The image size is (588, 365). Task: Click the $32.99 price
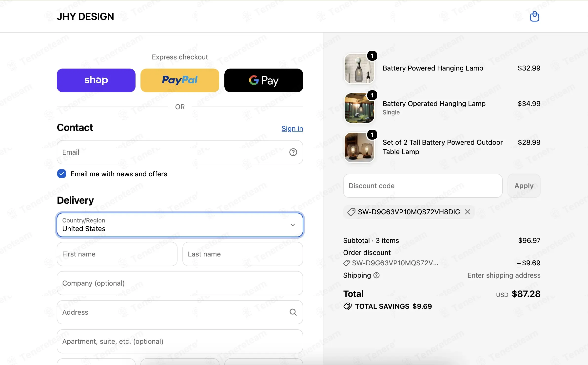coord(529,68)
